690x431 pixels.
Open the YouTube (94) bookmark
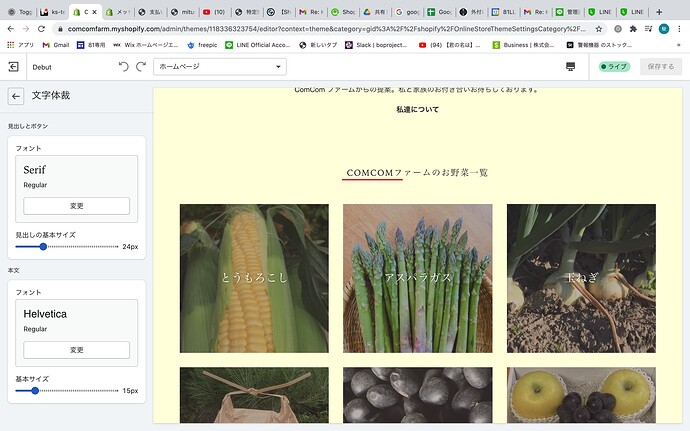click(449, 45)
